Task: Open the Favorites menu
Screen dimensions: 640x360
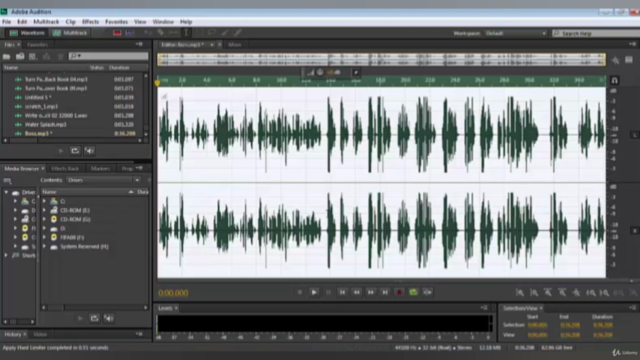Action: 116,22
